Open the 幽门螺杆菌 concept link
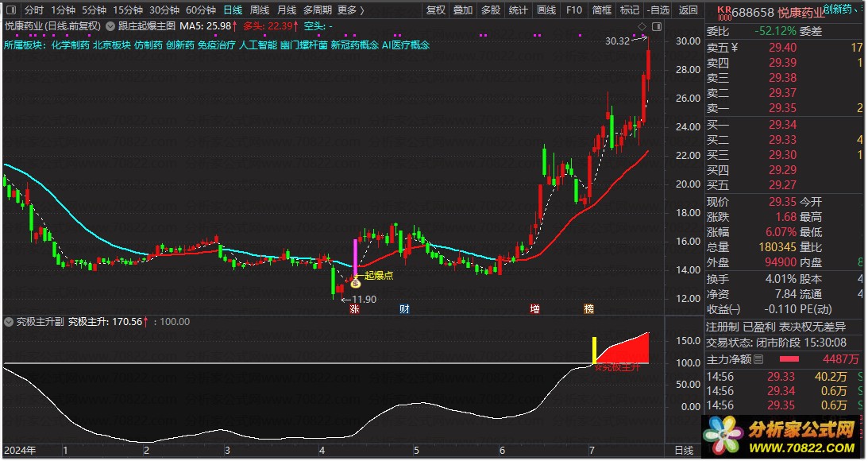868x461 pixels. [x=304, y=45]
